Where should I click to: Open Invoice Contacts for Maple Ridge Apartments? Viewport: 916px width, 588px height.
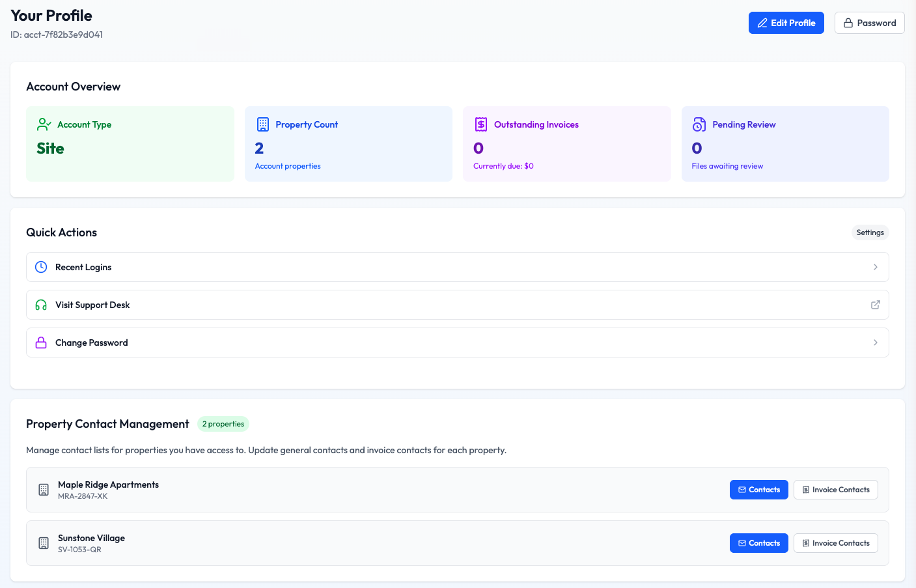835,490
